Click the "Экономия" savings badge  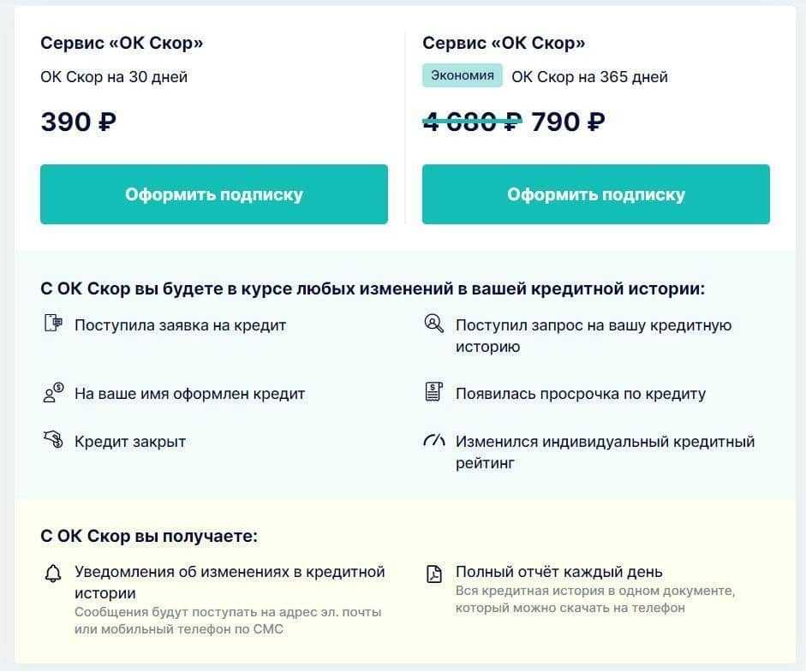462,75
